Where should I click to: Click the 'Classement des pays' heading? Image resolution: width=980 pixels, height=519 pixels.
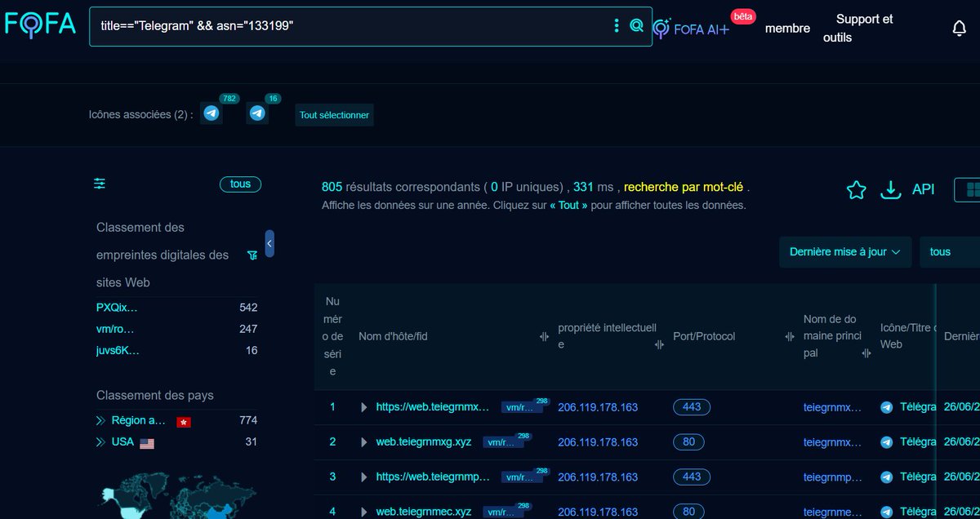[x=155, y=395]
